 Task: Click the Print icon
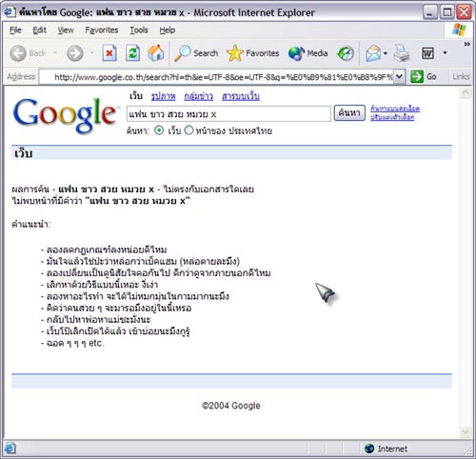(x=402, y=53)
